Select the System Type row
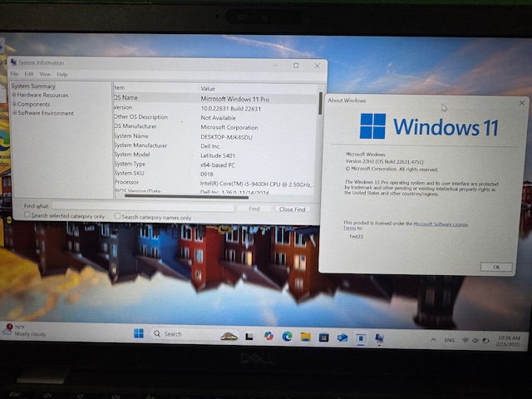532x399 pixels. tap(215, 165)
